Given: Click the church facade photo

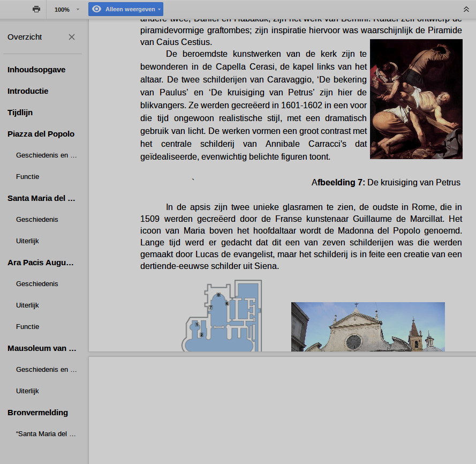Looking at the screenshot, I should [368, 327].
